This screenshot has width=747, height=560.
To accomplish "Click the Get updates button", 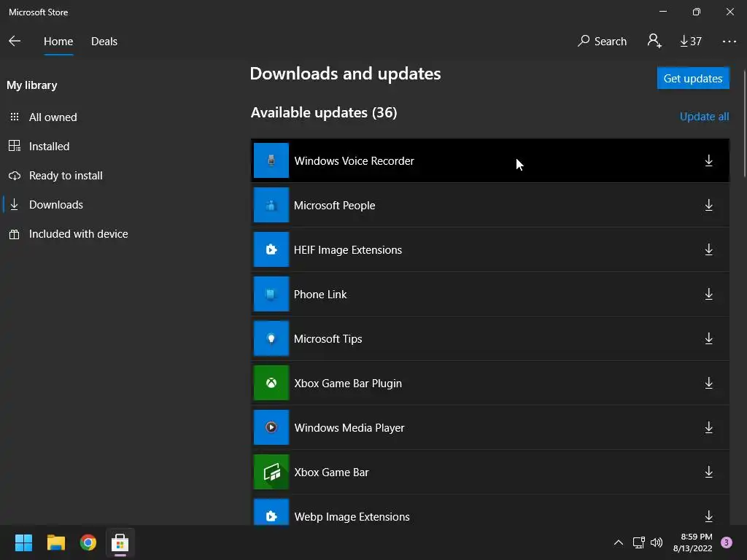I will [x=693, y=78].
